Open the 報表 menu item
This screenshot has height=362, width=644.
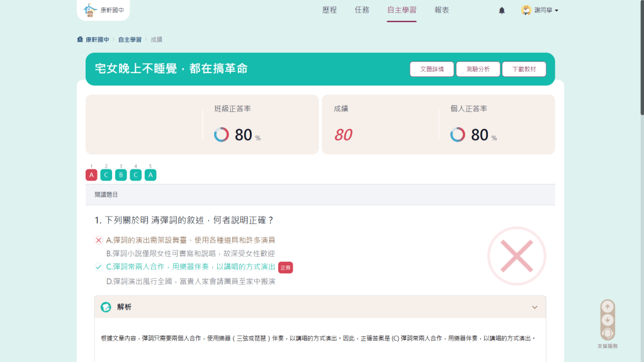442,10
